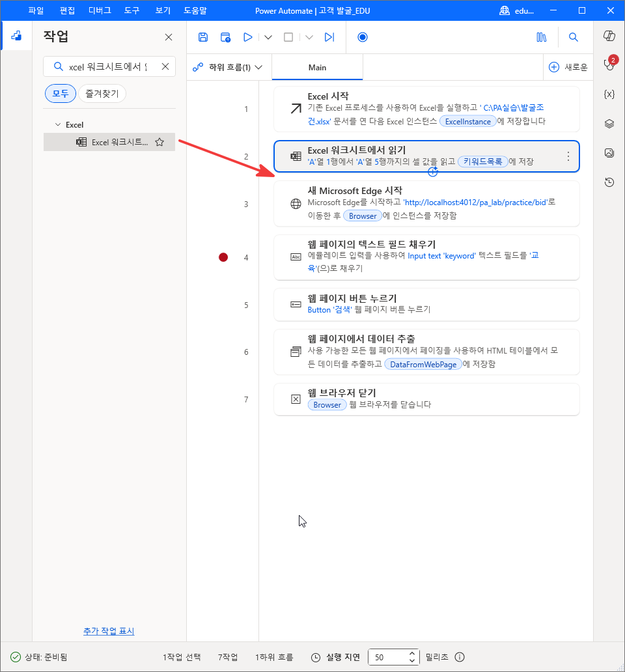Favorite the Excel 워크시트 action star
Image resolution: width=625 pixels, height=672 pixels.
pos(160,143)
